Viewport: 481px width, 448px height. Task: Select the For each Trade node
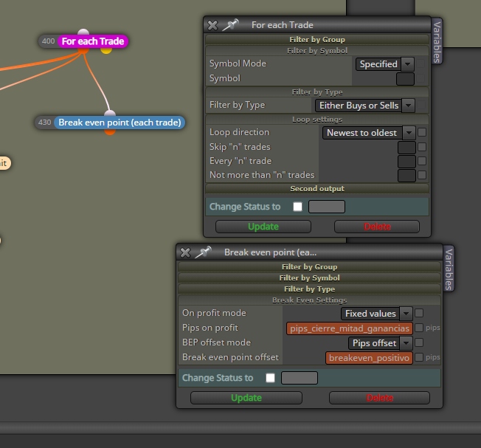click(93, 41)
